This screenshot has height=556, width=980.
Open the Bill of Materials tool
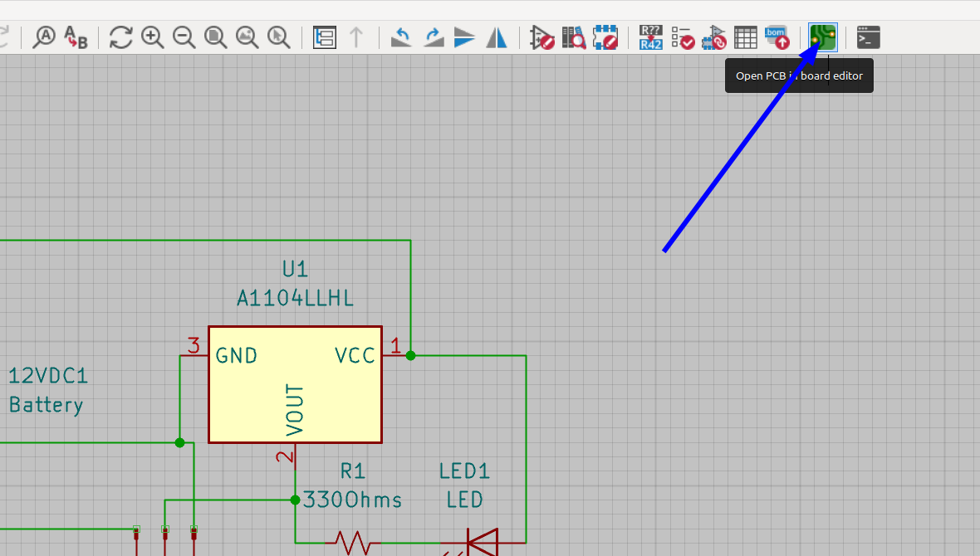(776, 37)
